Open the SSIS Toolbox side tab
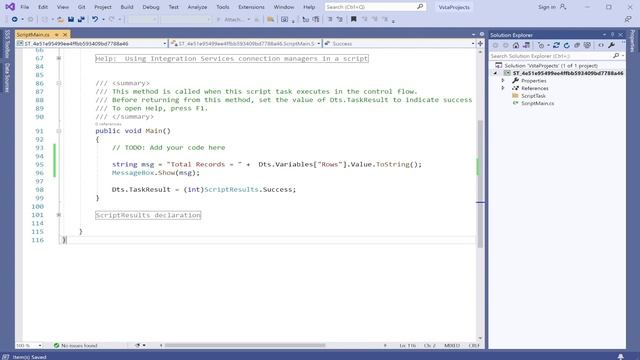The height and width of the screenshot is (360, 640). (7, 43)
